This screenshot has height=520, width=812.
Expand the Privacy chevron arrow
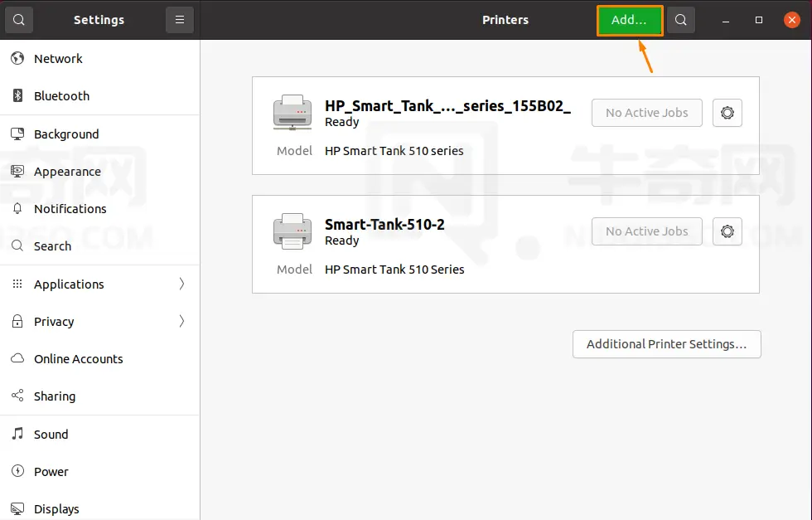(181, 321)
